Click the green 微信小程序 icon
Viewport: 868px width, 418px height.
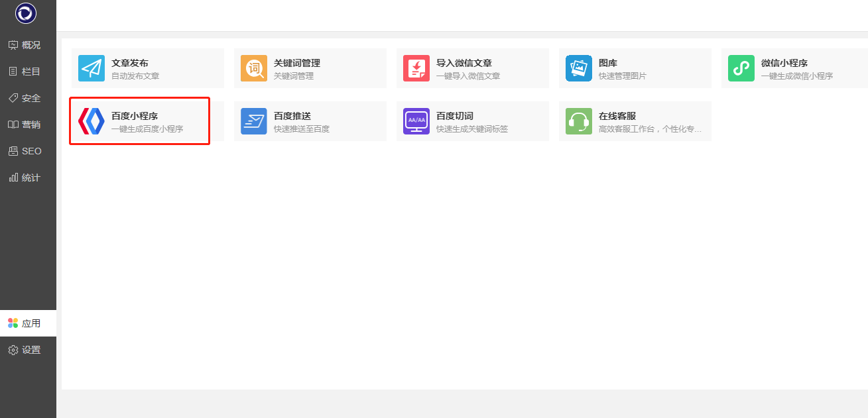point(741,68)
